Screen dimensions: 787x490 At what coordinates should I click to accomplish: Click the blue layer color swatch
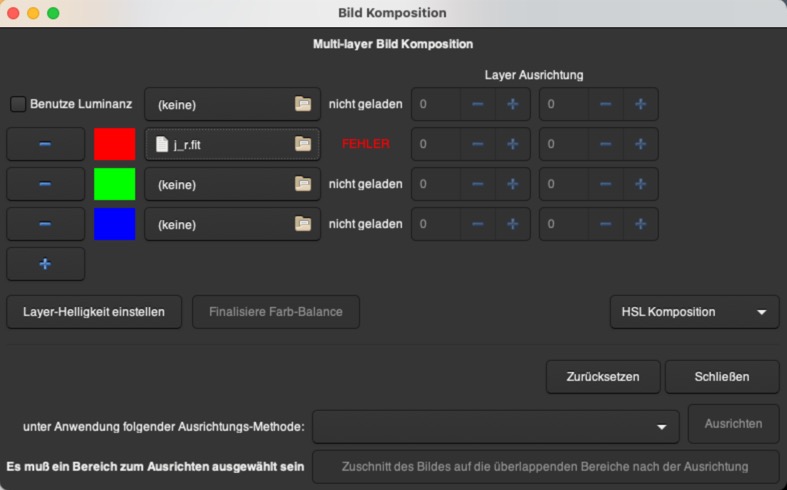coord(114,224)
